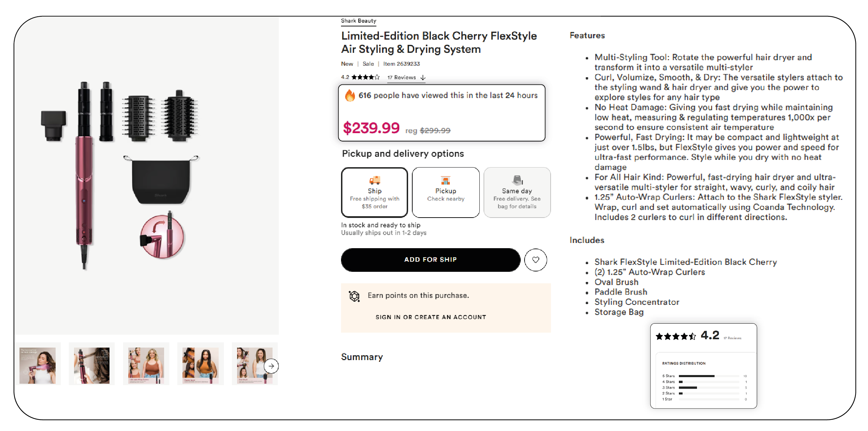Click the heart icon to favorite this product

click(x=535, y=260)
